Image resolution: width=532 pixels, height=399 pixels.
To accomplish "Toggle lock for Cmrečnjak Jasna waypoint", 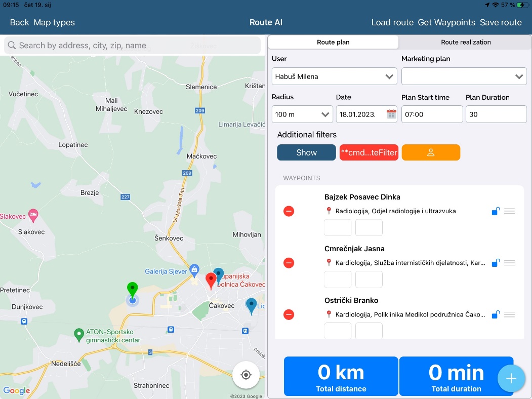I will (496, 263).
